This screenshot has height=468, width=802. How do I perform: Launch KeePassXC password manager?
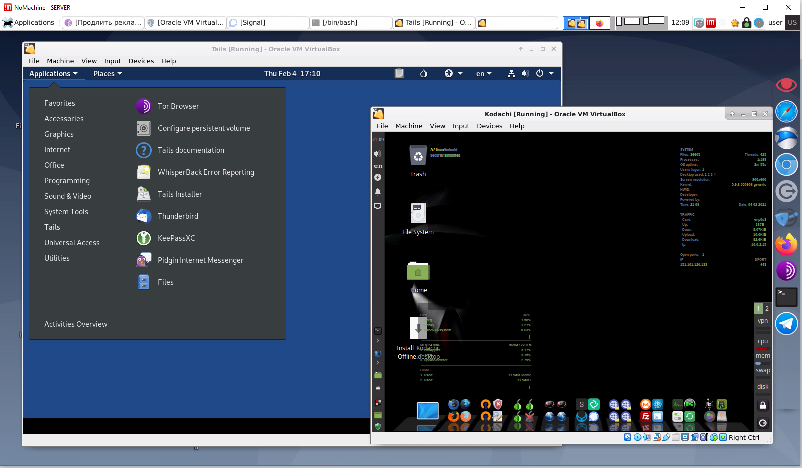click(166, 238)
